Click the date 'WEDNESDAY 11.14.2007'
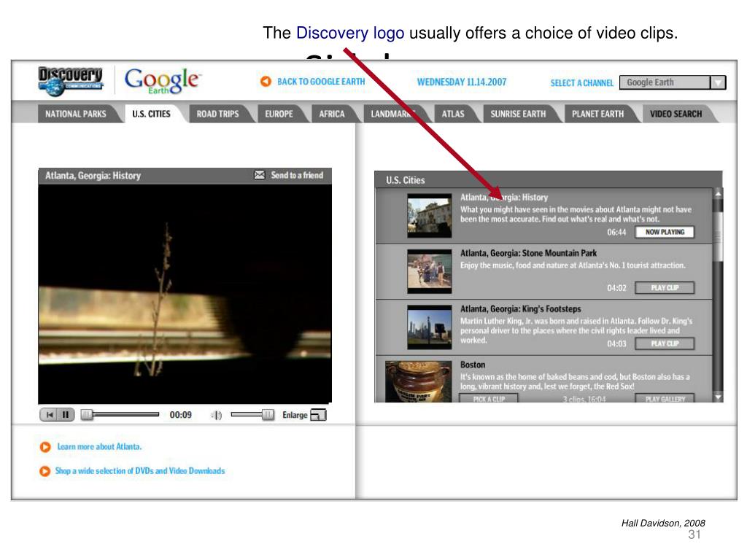Screen dimensions: 747x560 462,82
